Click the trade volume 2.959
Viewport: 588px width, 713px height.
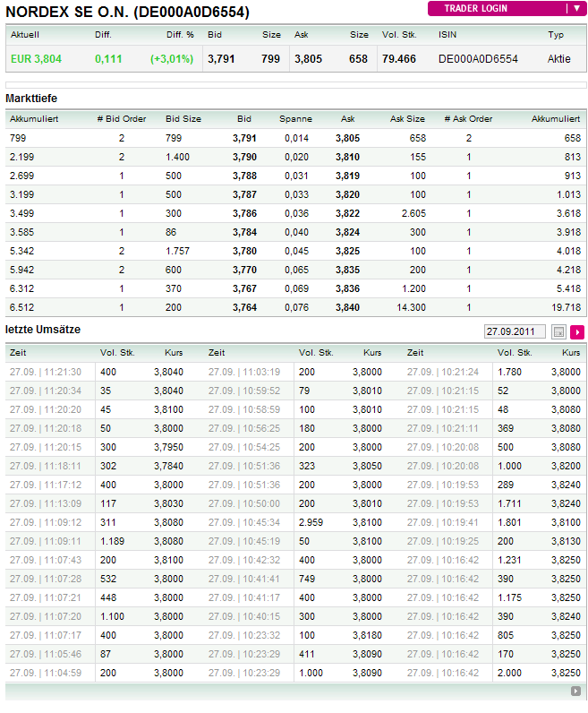311,522
